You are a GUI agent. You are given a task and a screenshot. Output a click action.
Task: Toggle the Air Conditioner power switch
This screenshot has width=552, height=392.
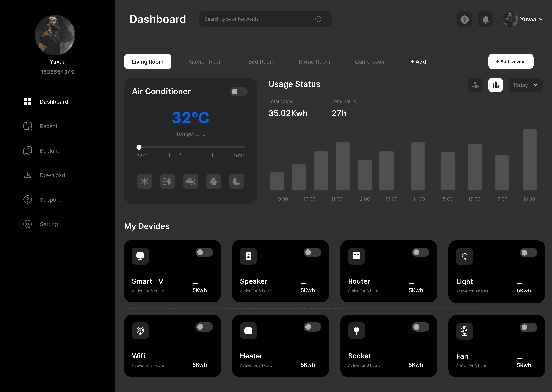coord(239,91)
